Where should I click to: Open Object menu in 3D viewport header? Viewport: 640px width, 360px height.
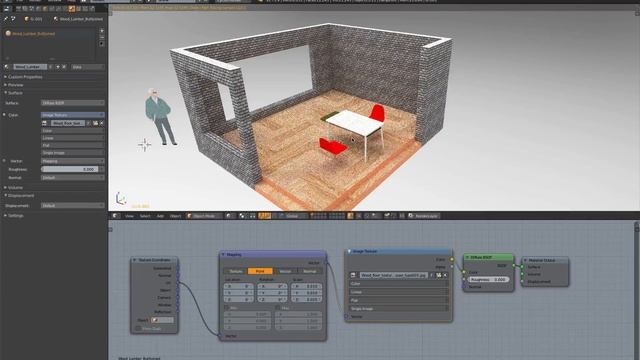(176, 216)
